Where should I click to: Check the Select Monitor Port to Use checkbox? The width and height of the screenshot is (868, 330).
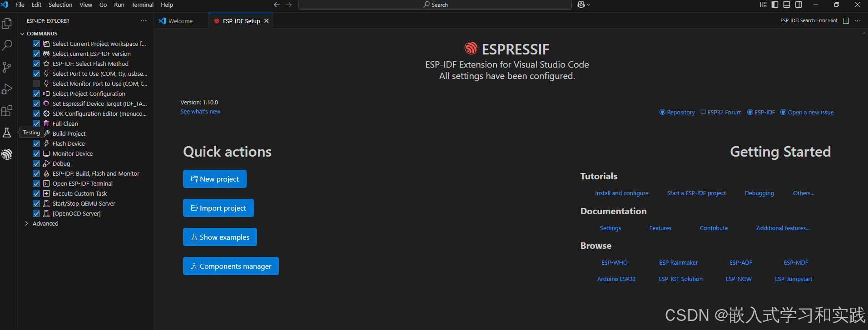36,84
